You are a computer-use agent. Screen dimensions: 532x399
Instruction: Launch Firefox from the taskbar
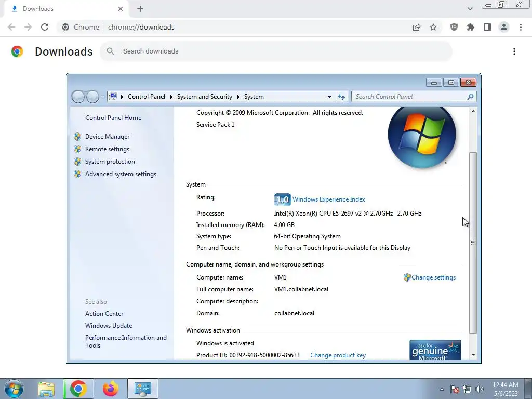(111, 389)
